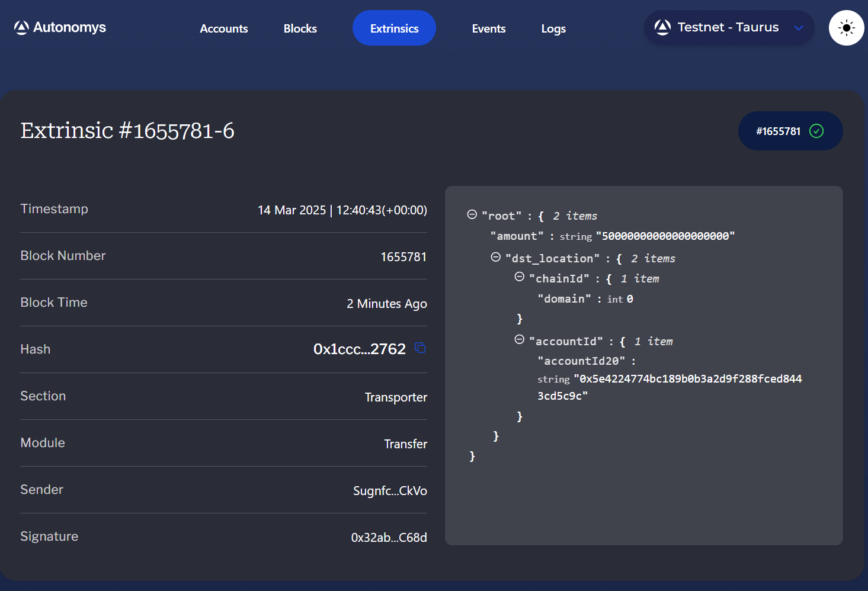The image size is (868, 591).
Task: Toggle light mode with sun icon
Action: click(846, 28)
